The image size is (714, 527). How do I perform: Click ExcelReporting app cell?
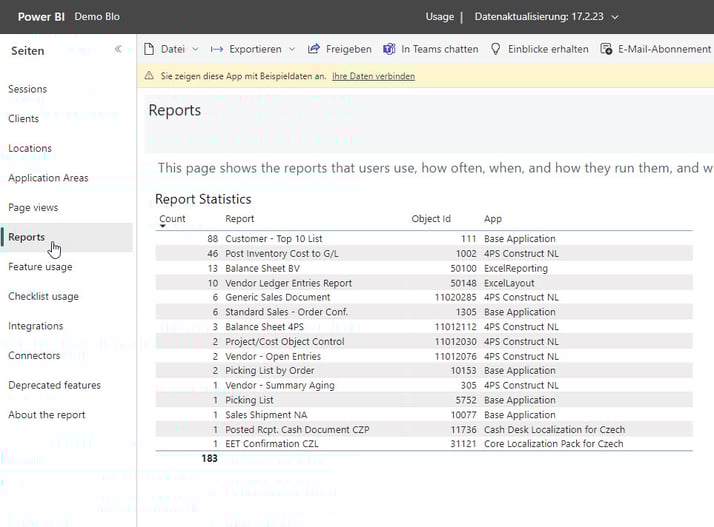515,268
